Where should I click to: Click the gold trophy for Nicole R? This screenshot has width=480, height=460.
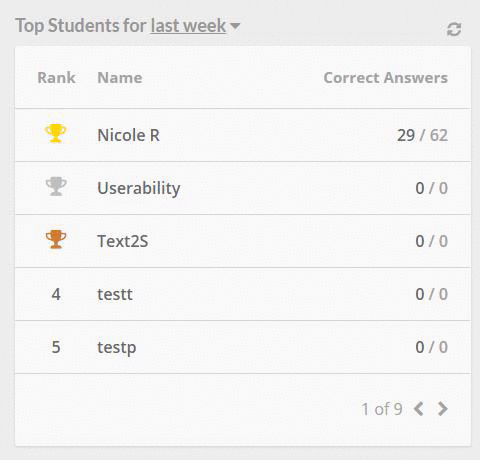[56, 133]
